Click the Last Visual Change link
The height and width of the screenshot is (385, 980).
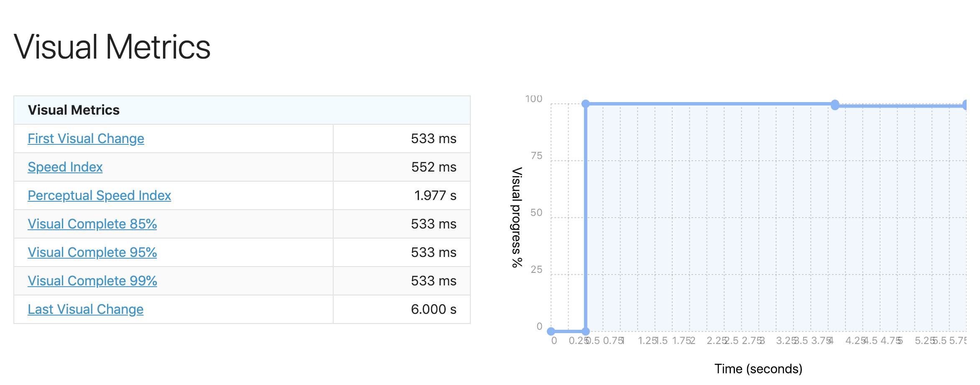(85, 309)
